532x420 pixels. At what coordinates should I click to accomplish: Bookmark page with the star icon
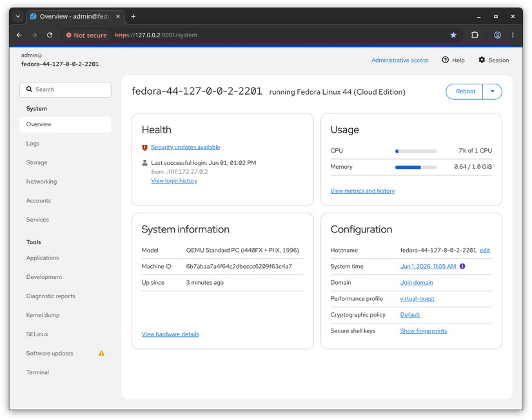[453, 35]
